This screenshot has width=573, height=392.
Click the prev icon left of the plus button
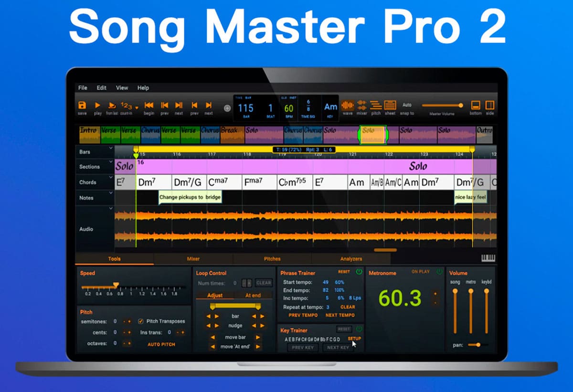194,105
